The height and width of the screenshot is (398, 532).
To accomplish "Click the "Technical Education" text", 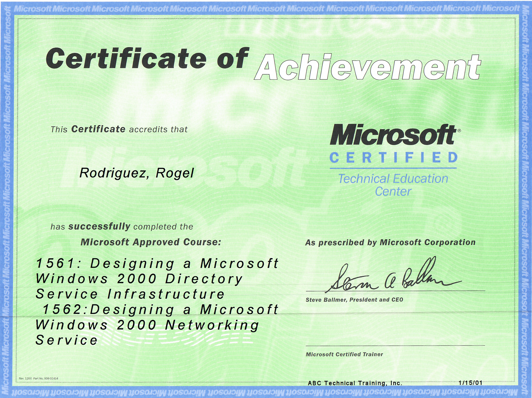I will [393, 179].
